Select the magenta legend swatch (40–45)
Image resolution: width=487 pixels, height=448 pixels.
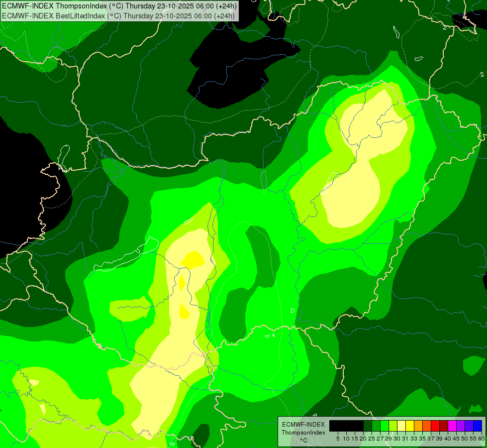452,426
